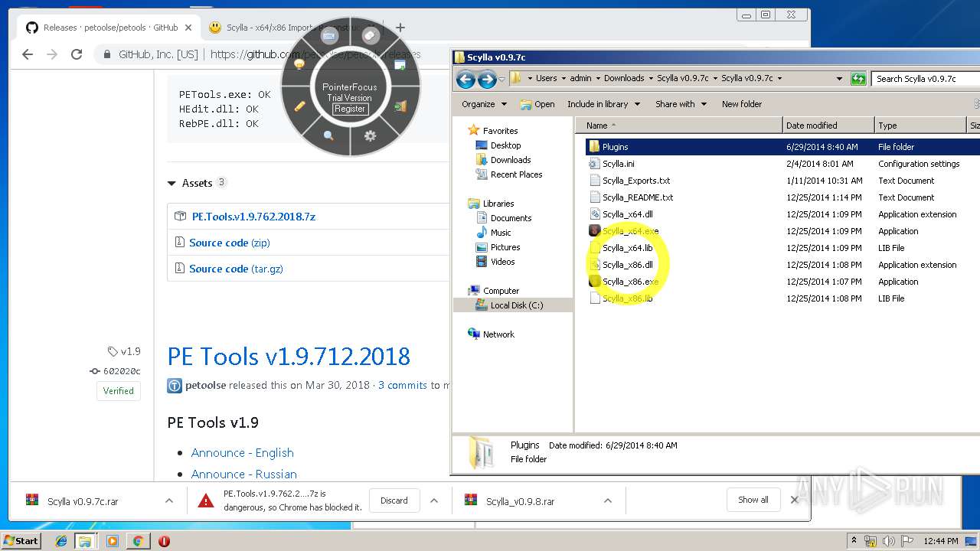Click Downloads in the address breadcrumb
980x551 pixels.
click(x=624, y=78)
